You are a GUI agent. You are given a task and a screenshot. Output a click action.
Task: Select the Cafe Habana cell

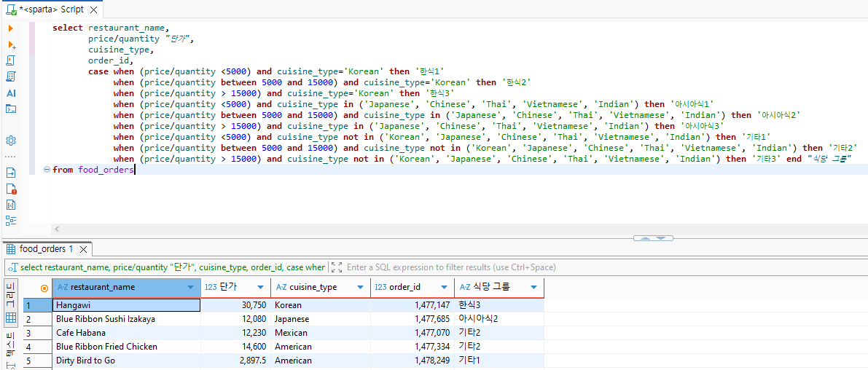click(126, 332)
